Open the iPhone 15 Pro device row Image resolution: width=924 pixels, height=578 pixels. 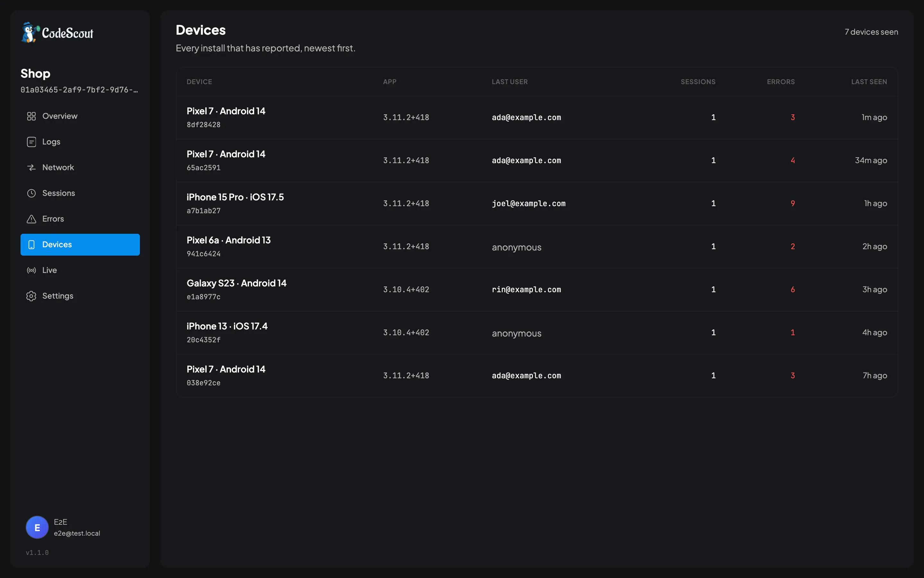tap(537, 203)
